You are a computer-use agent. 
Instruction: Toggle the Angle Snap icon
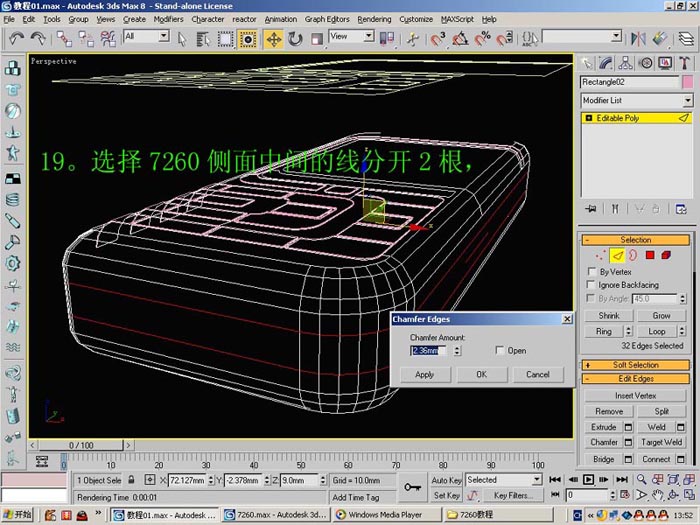tap(460, 39)
